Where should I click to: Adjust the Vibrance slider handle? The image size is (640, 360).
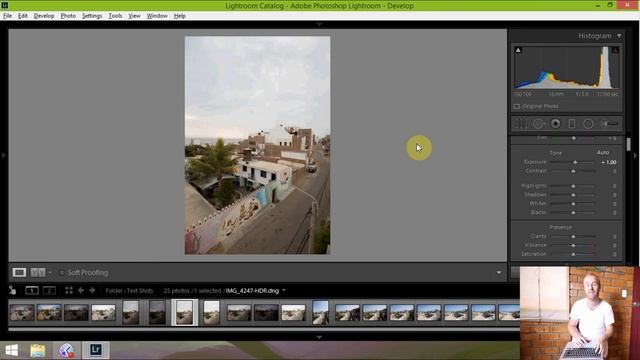pos(573,245)
